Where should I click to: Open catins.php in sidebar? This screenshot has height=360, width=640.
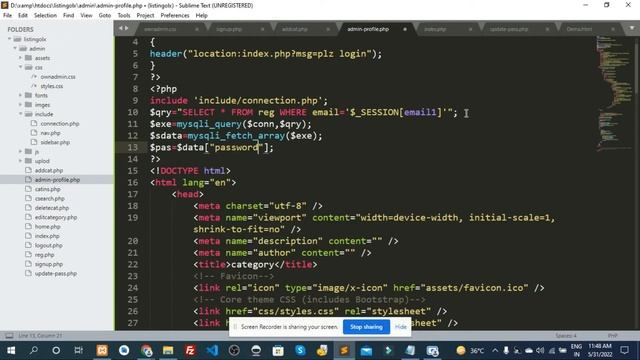coord(47,189)
